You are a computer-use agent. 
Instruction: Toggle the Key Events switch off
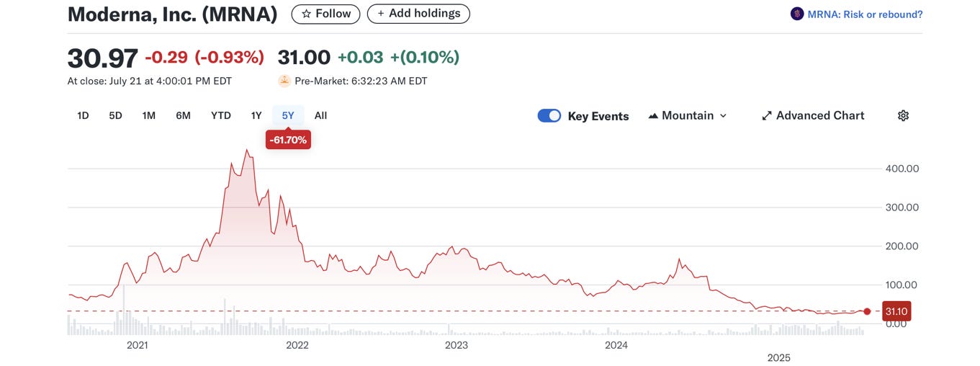[549, 115]
